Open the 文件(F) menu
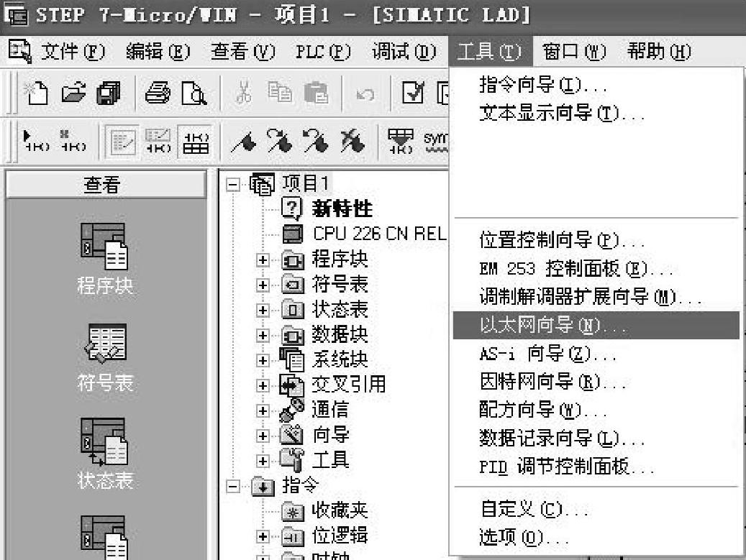This screenshot has width=746, height=560. tap(73, 51)
